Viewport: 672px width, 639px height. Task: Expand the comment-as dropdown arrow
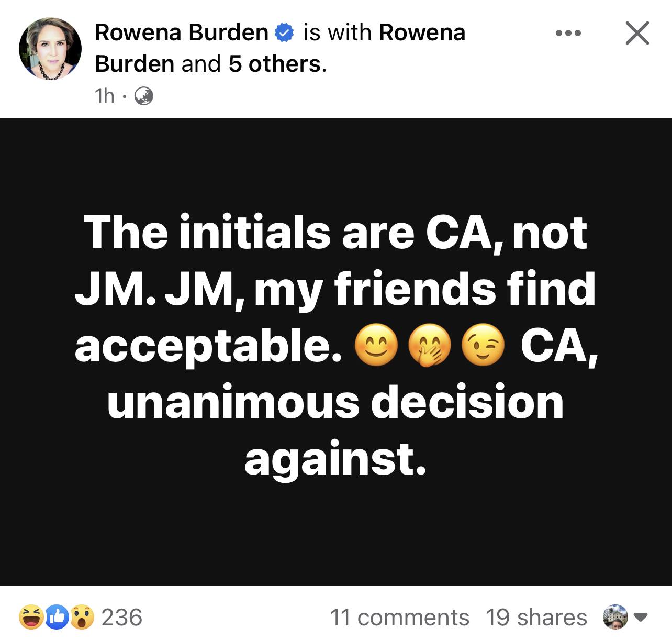point(642,618)
